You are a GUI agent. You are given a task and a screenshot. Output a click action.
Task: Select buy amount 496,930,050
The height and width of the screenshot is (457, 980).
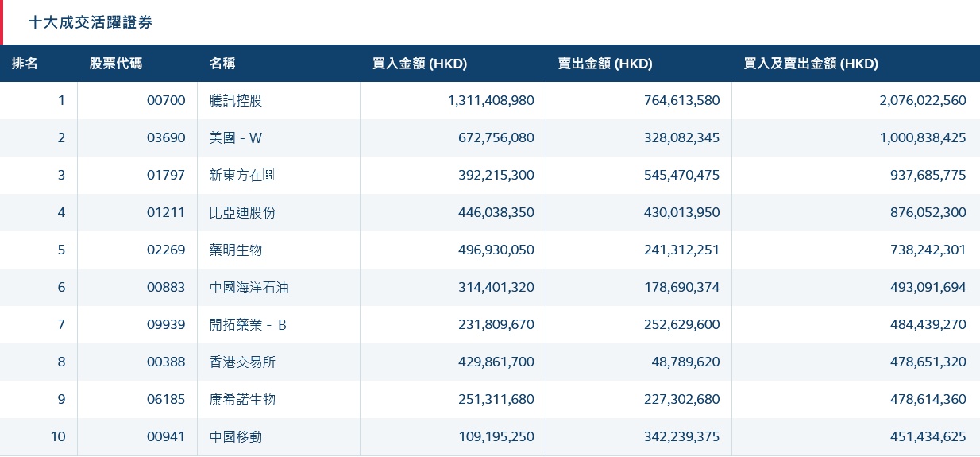496,250
